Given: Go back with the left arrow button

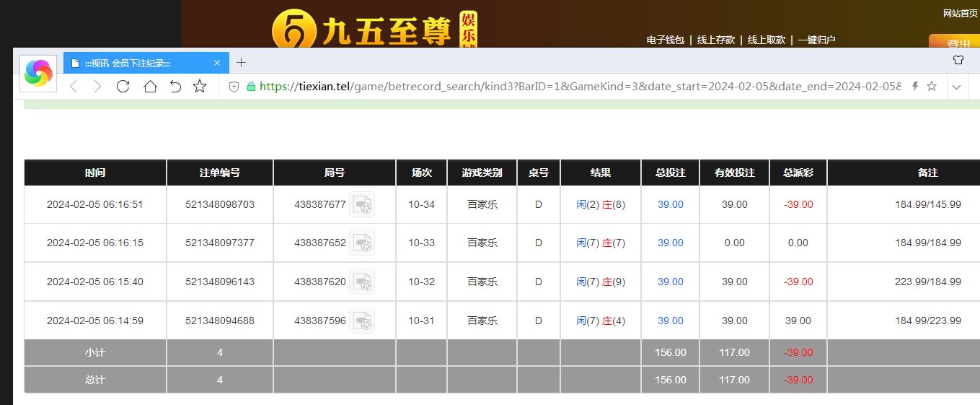Looking at the screenshot, I should (73, 87).
